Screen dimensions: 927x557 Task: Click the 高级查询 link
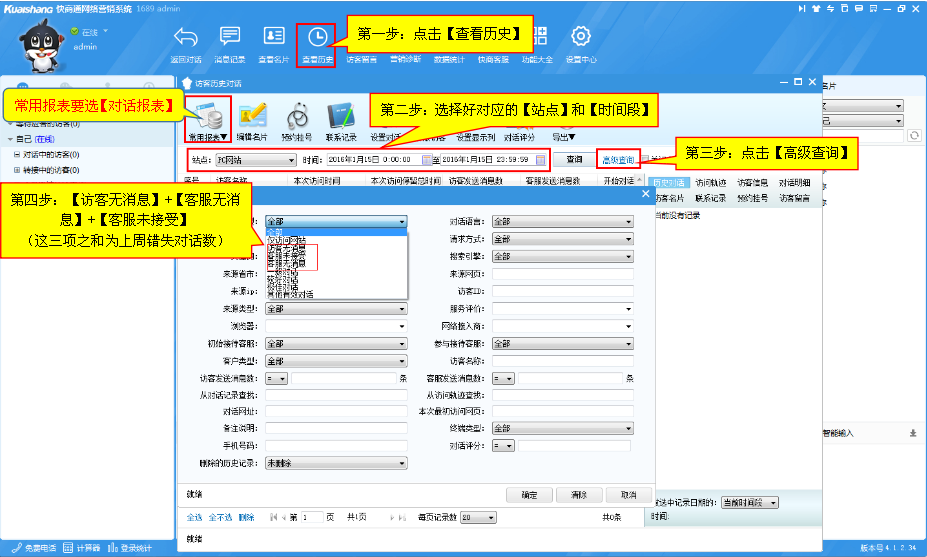617,159
